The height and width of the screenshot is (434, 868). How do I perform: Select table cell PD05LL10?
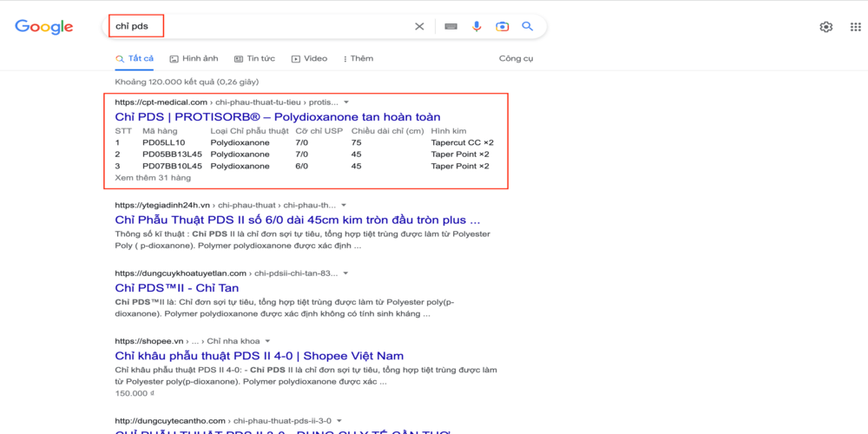point(164,143)
